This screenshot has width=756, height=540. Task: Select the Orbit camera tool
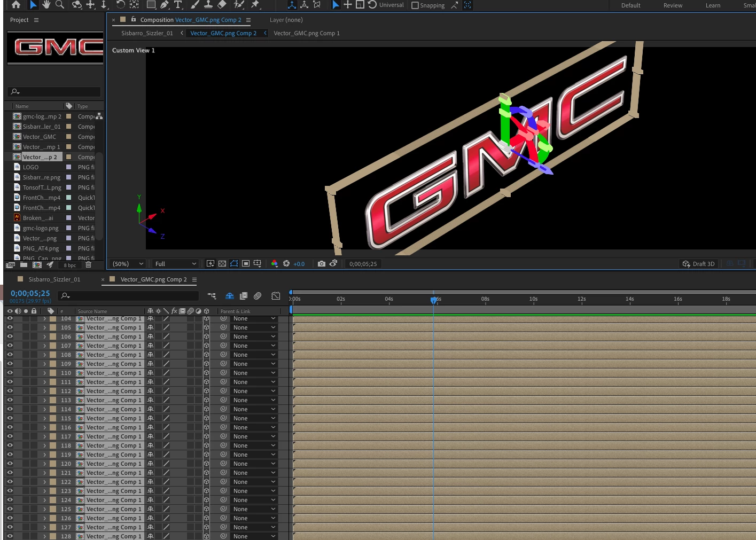pos(77,5)
